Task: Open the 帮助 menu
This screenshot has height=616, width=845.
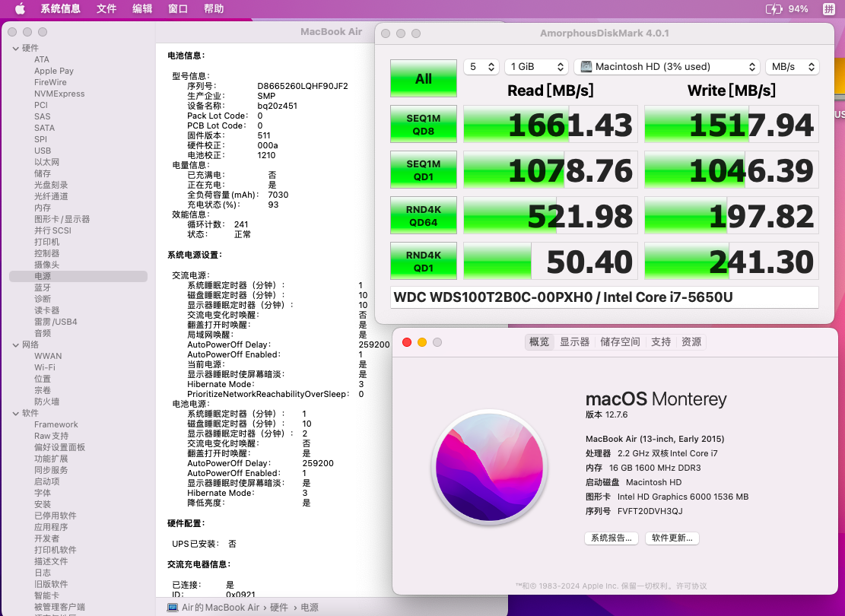Action: (x=214, y=8)
